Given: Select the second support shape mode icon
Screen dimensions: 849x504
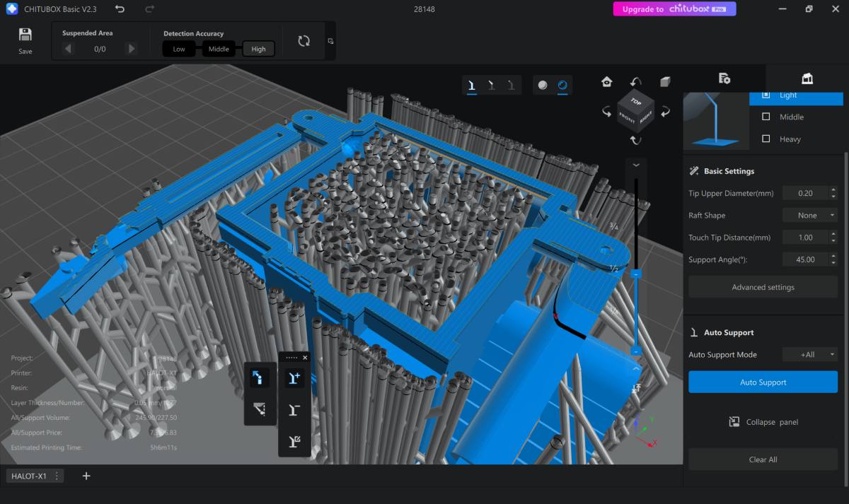Looking at the screenshot, I should (x=491, y=85).
